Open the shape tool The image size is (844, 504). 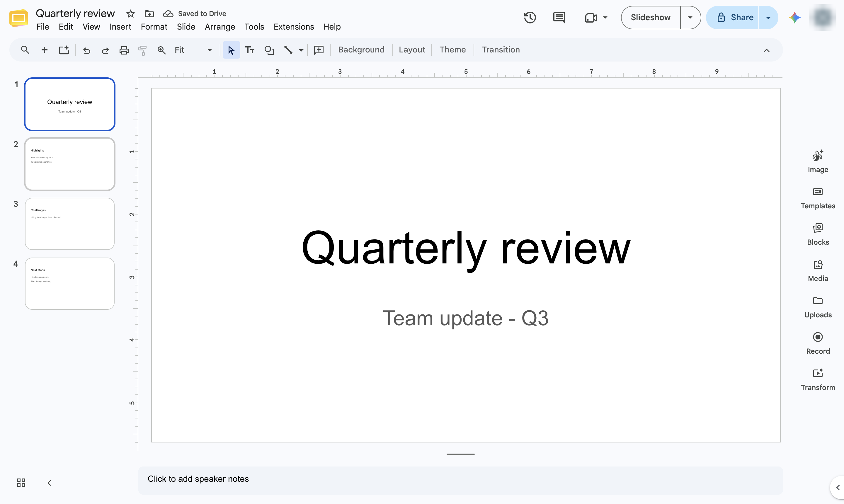coord(269,50)
